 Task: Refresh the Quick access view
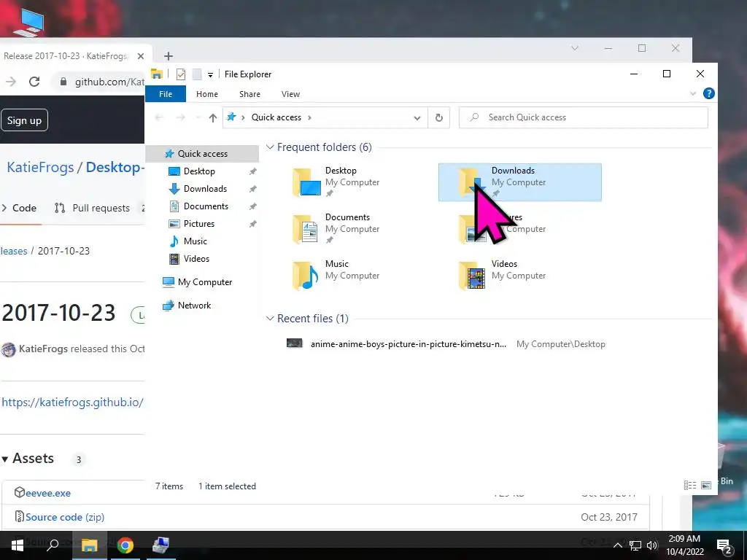(438, 117)
